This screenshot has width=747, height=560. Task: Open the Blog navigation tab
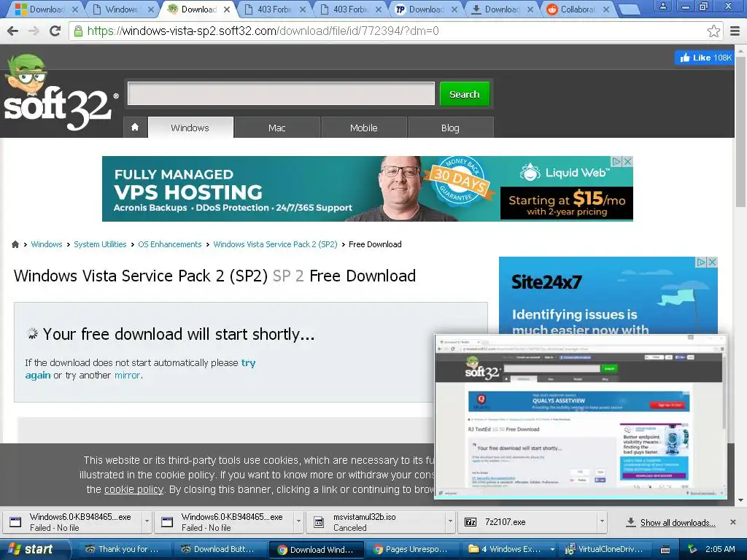click(x=450, y=128)
